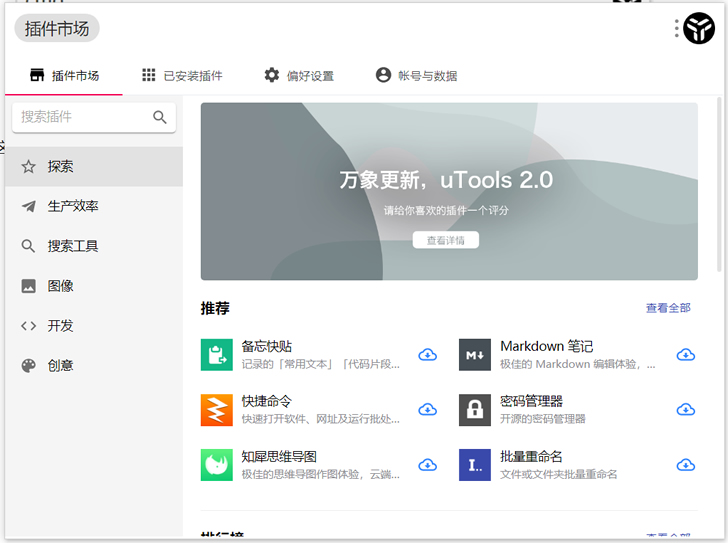Select the 图像 category label
Viewport: 728px width, 543px height.
(x=60, y=286)
